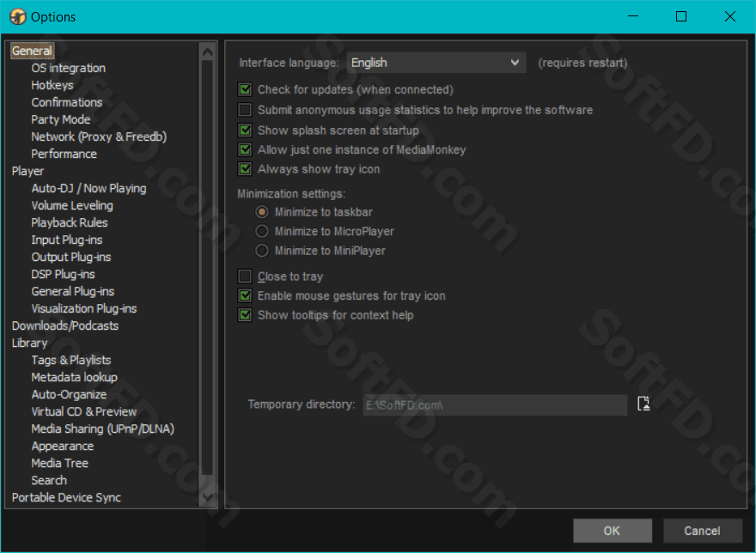This screenshot has width=756, height=553.
Task: Uncheck Always show tray icon
Action: click(x=245, y=169)
